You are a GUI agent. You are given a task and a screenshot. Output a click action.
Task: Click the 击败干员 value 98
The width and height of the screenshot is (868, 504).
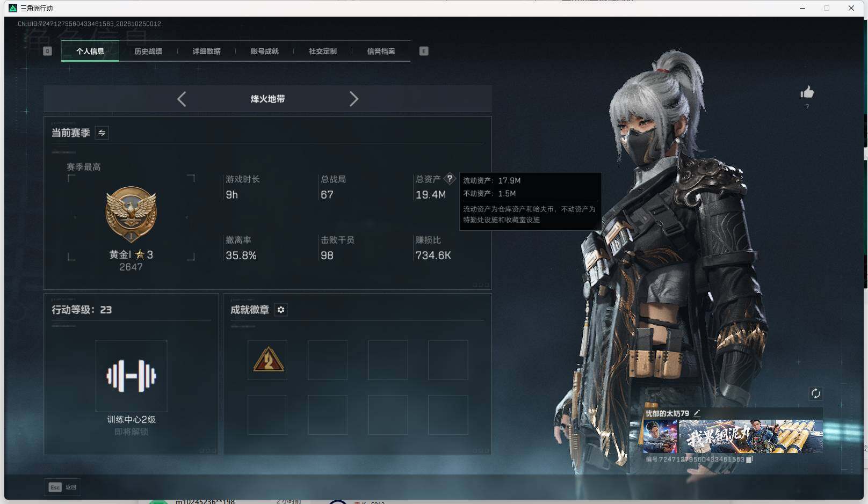[x=327, y=255]
